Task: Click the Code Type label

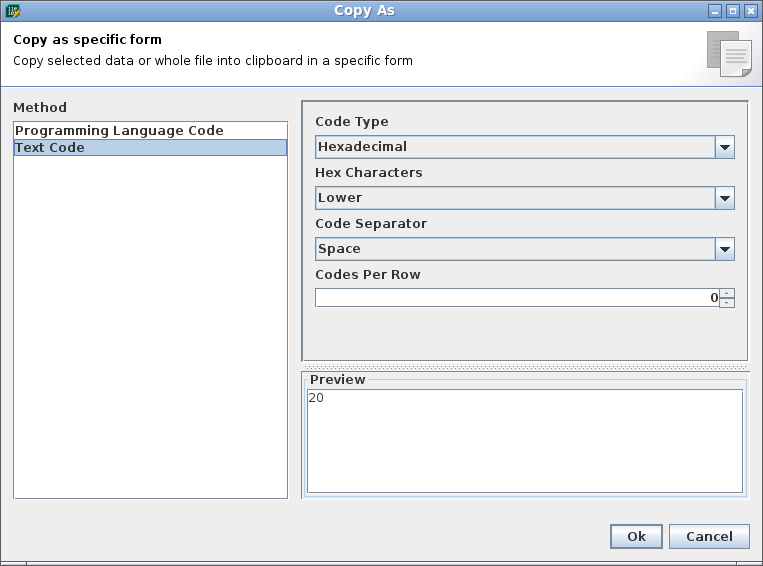Action: [352, 122]
